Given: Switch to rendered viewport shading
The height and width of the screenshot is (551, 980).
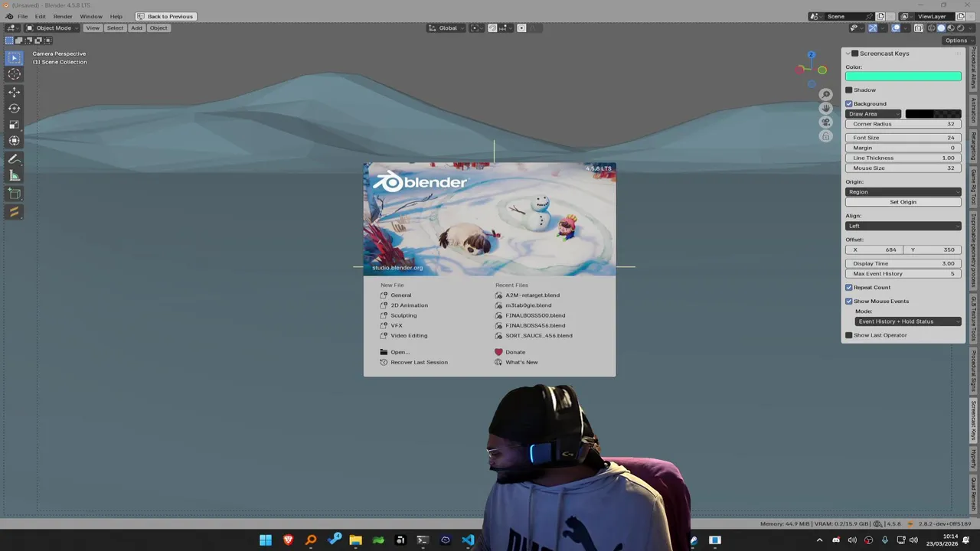Looking at the screenshot, I should pyautogui.click(x=961, y=28).
